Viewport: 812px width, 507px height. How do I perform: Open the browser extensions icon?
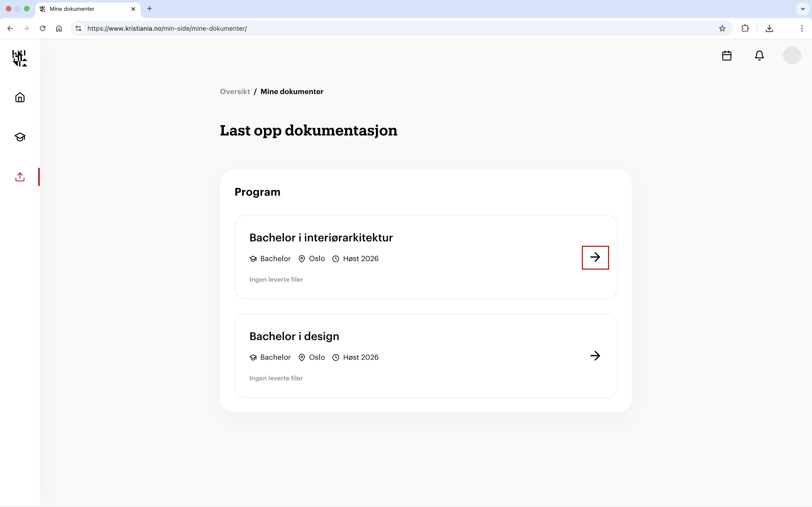(x=745, y=28)
